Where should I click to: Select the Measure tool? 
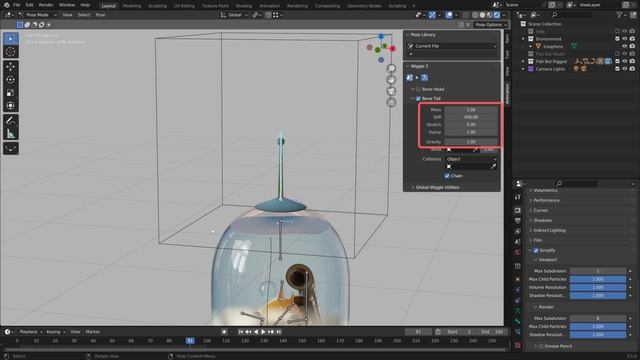coord(11,133)
